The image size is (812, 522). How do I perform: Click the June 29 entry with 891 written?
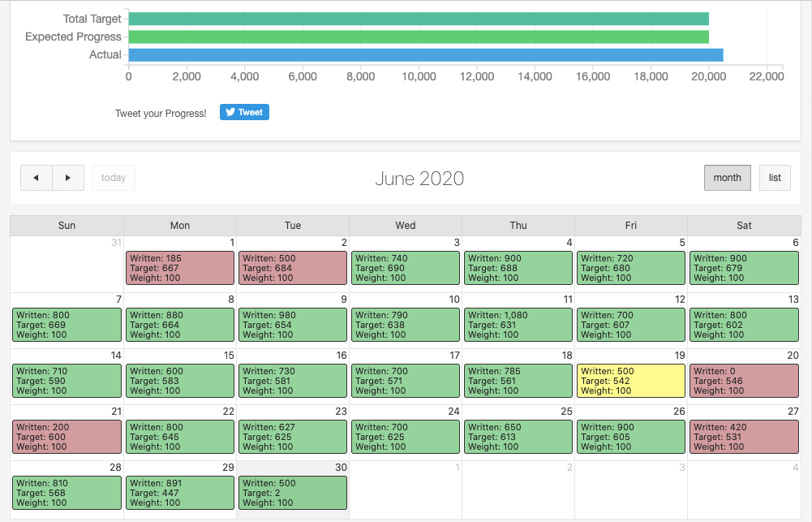pos(180,493)
